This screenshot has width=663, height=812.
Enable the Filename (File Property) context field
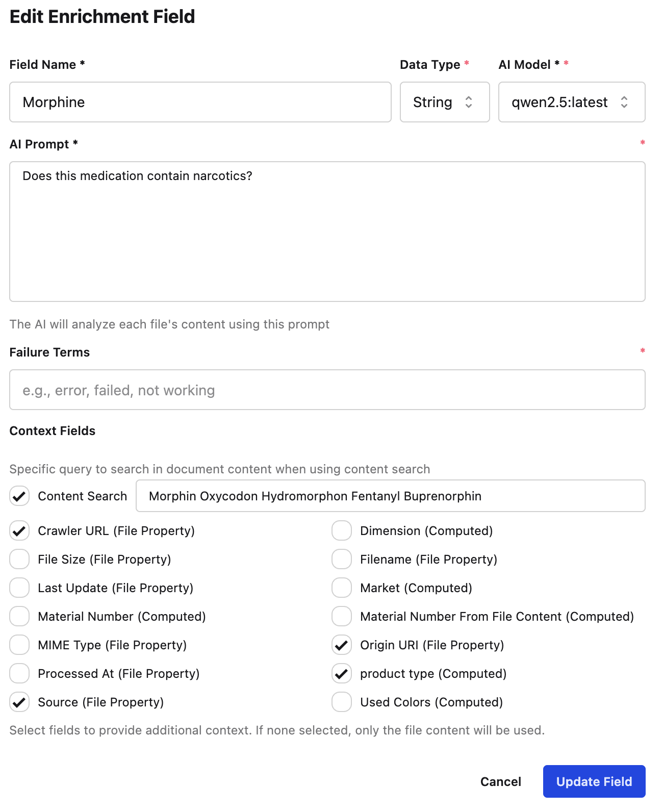341,559
